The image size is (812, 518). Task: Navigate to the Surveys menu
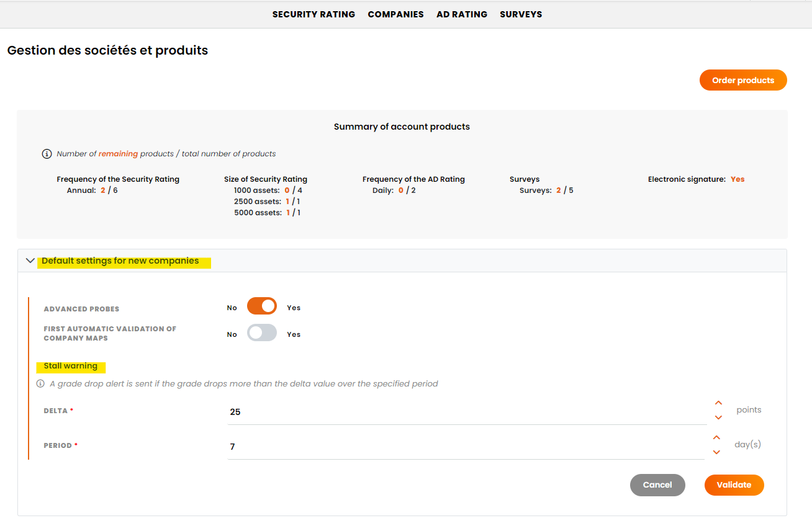520,14
